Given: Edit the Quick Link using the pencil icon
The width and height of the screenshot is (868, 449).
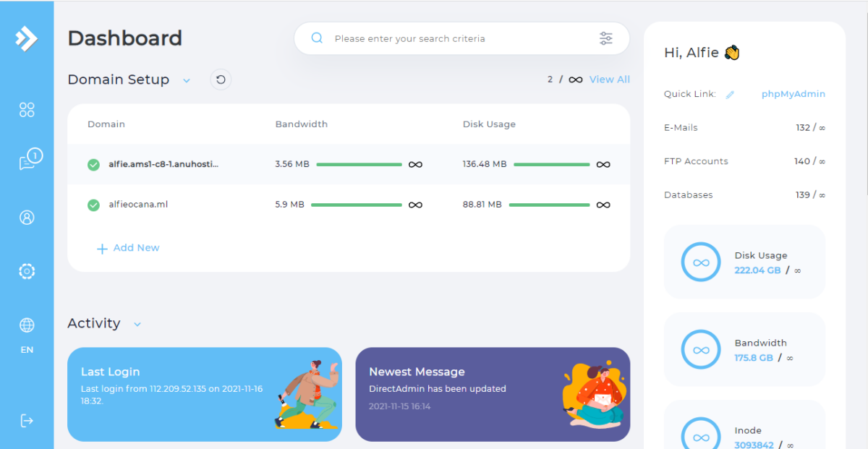Looking at the screenshot, I should 731,93.
